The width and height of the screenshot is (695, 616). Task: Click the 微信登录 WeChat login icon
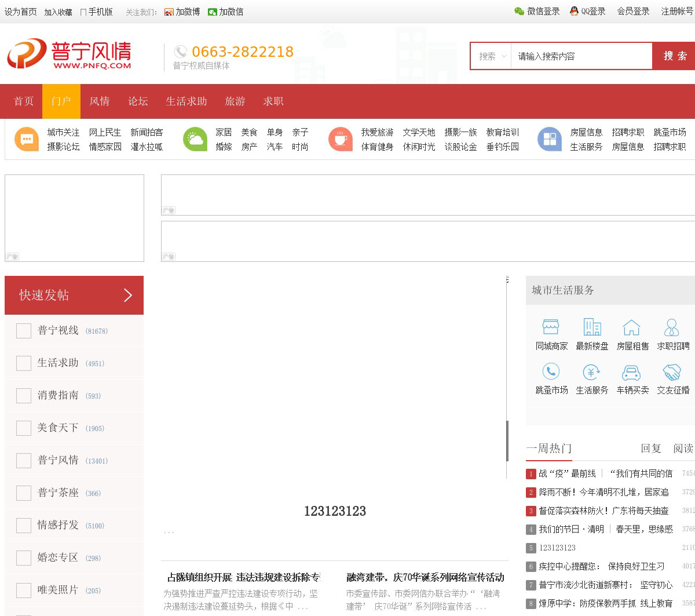(520, 12)
